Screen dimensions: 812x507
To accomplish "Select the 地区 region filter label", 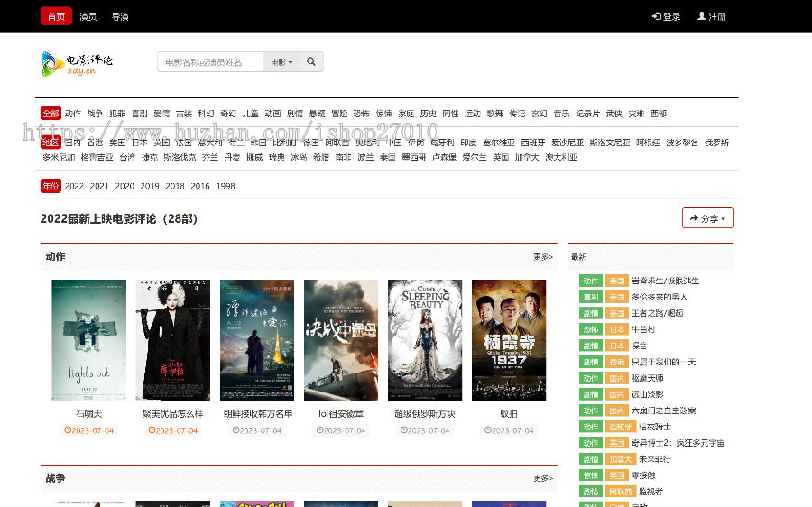I will (51, 143).
